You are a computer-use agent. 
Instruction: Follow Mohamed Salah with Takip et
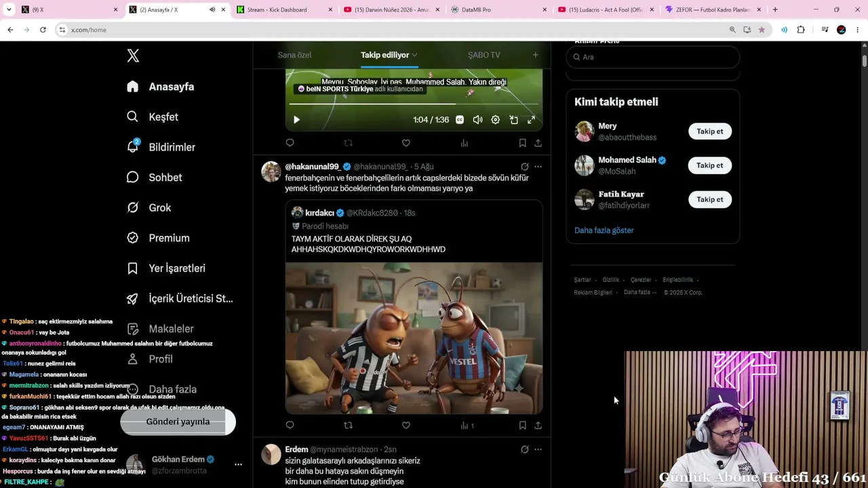(x=710, y=165)
